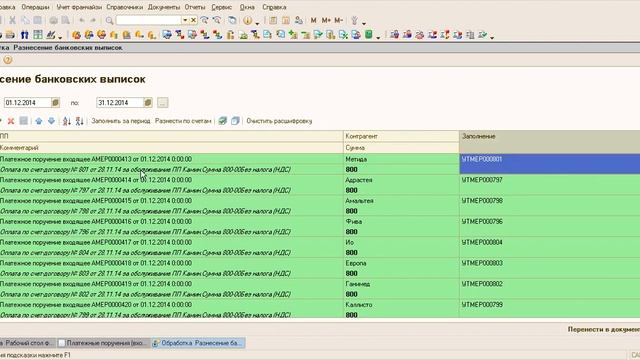
Task: Open dropdown arrow next to green book icon
Action: 378,37
